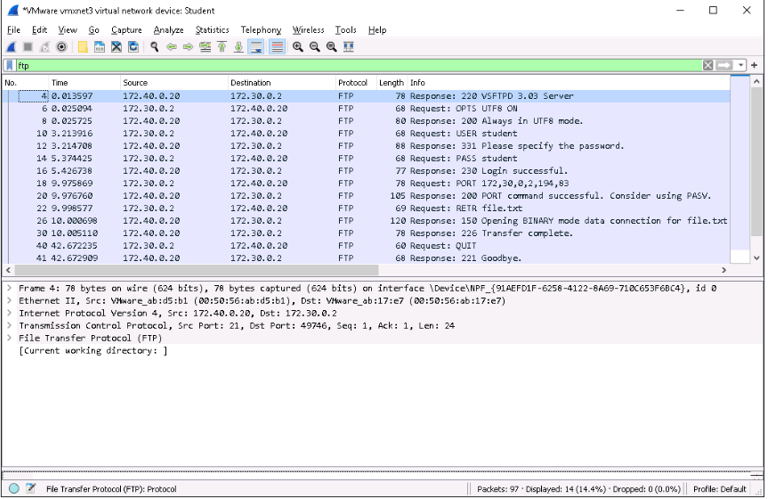Open the Analyze menu
This screenshot has height=499, width=768.
(x=168, y=30)
